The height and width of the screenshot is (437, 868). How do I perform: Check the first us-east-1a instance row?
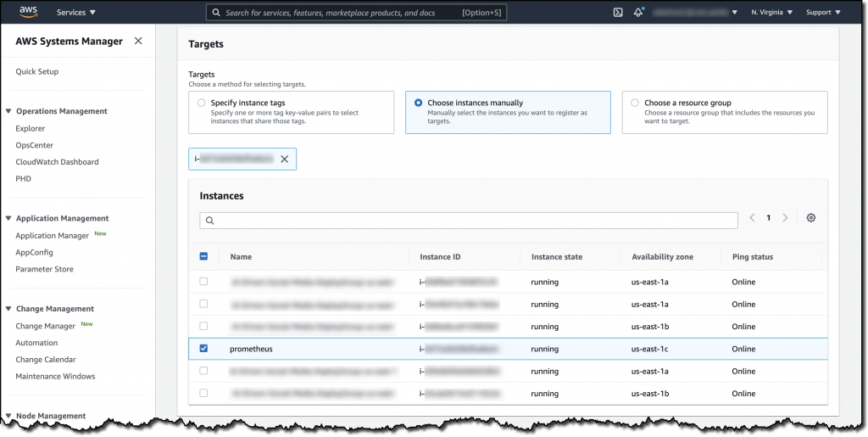(203, 282)
